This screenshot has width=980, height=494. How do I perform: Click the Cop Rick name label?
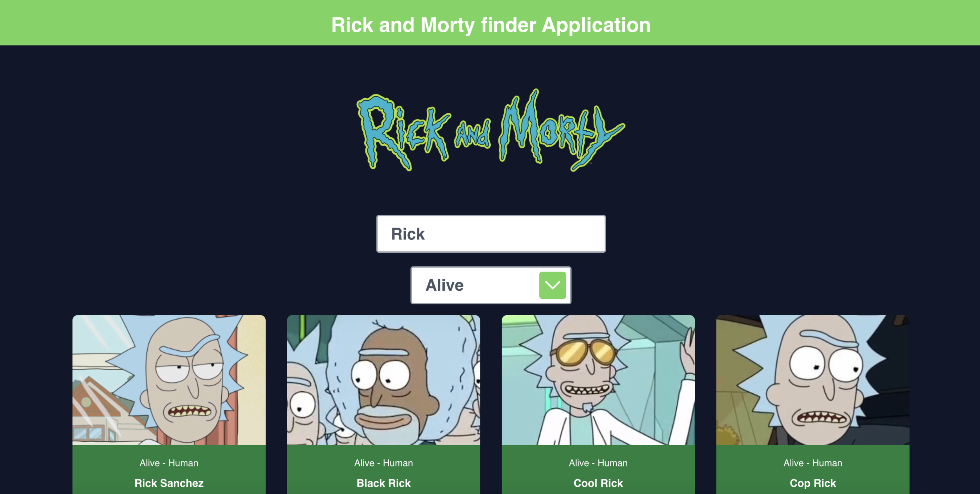point(813,483)
